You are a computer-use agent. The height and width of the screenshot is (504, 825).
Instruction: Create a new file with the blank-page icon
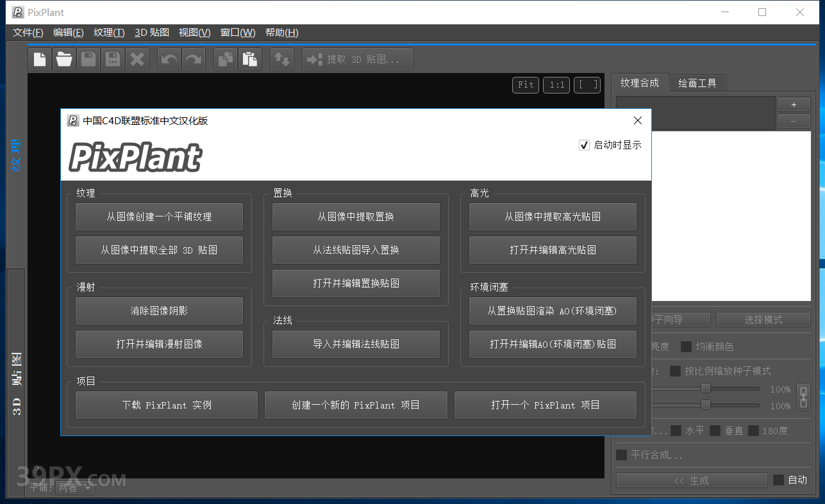40,60
